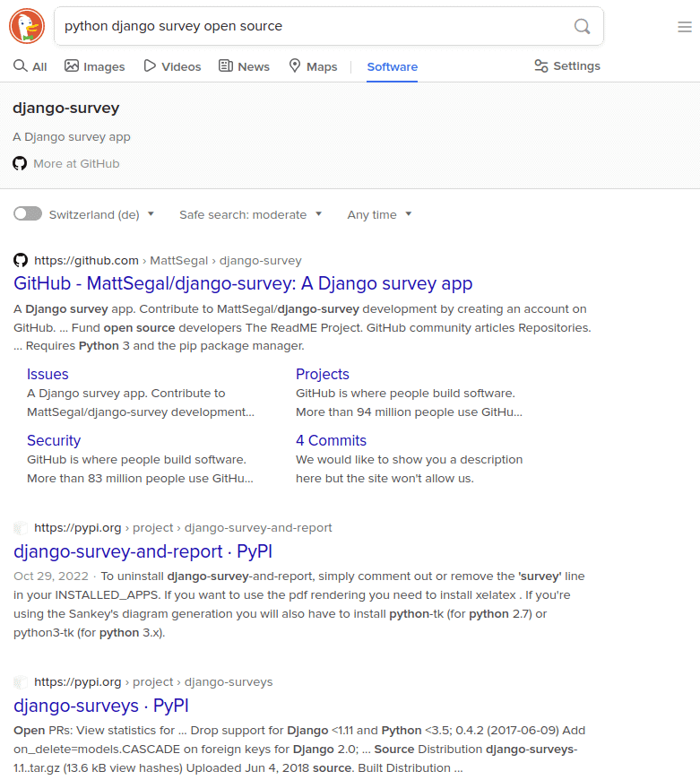This screenshot has width=700, height=780.
Task: Click 'python3-tk (for python 3.x)' snippet line
Action: (89, 633)
